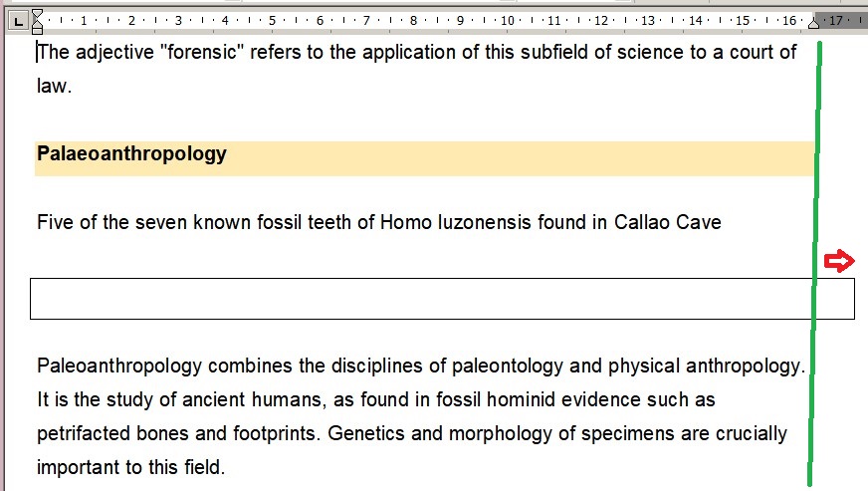Click the ruler at the 1 mark
This screenshot has height=491, width=868.
click(84, 20)
